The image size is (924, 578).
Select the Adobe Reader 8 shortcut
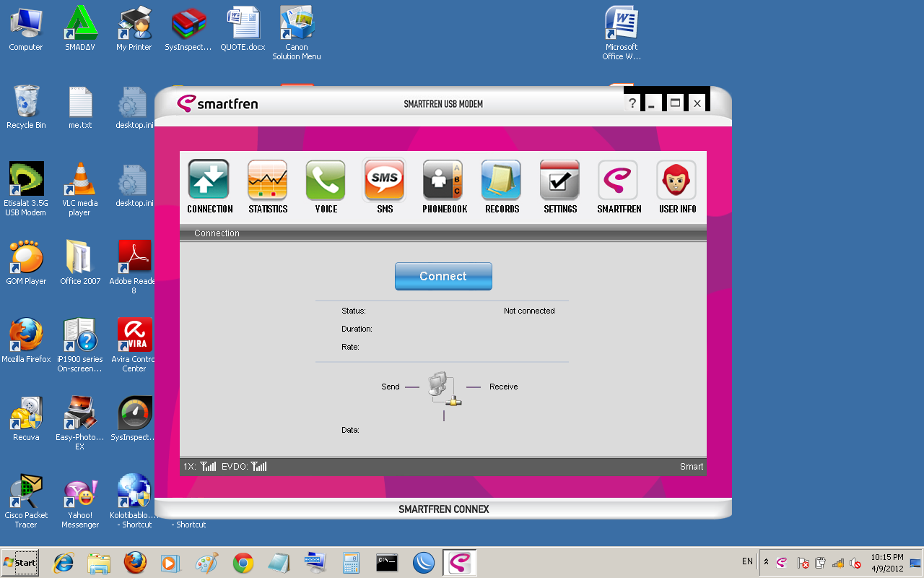click(x=134, y=267)
